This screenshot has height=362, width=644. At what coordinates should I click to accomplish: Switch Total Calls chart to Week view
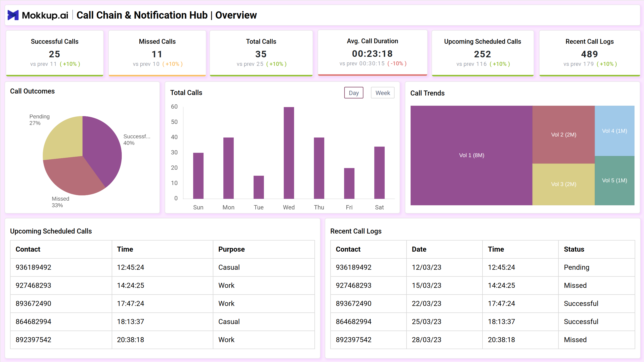pos(383,93)
